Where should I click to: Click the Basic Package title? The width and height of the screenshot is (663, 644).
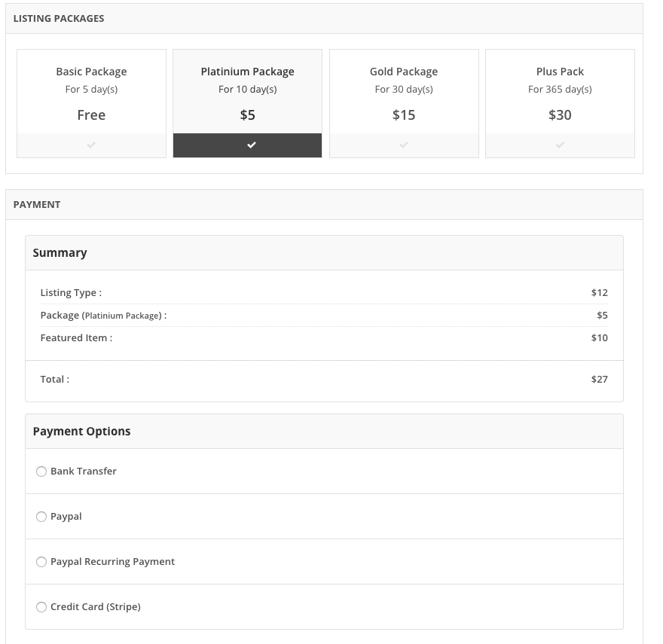pos(91,72)
